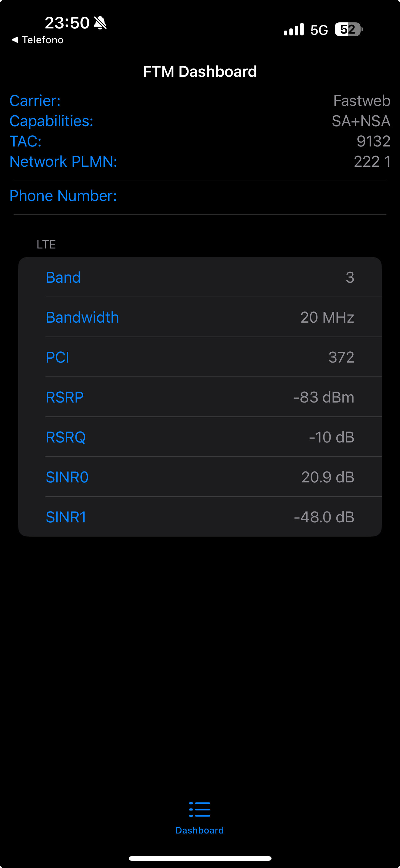Tap the Network PLMN value
This screenshot has height=868, width=400.
372,161
